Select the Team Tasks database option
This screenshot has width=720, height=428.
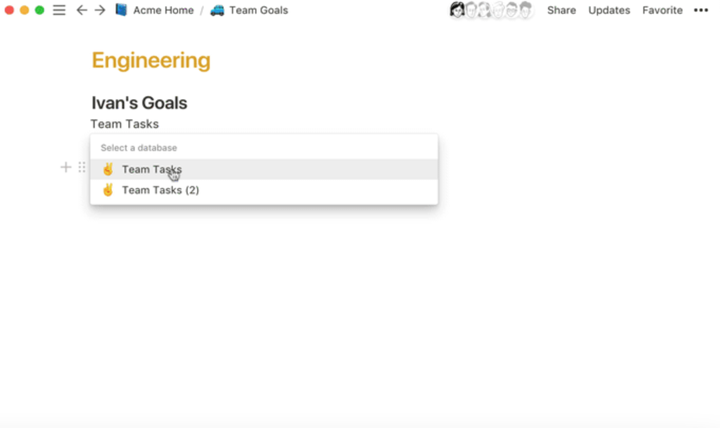pos(152,169)
